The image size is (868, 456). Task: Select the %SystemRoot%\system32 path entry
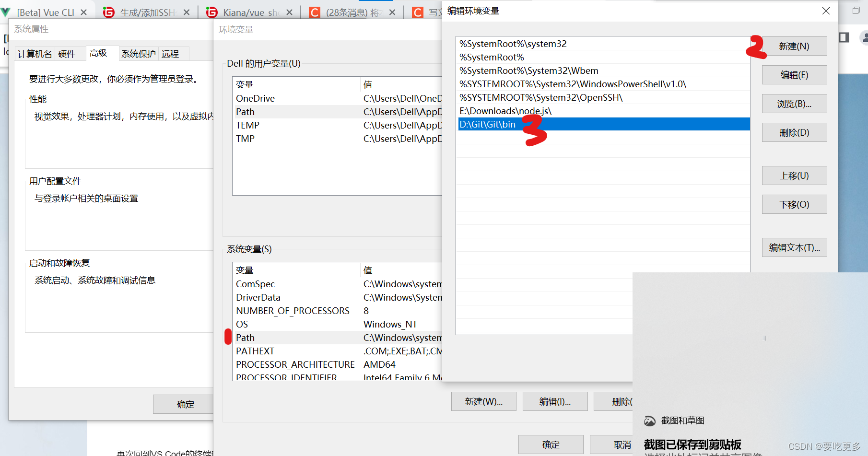[603, 44]
